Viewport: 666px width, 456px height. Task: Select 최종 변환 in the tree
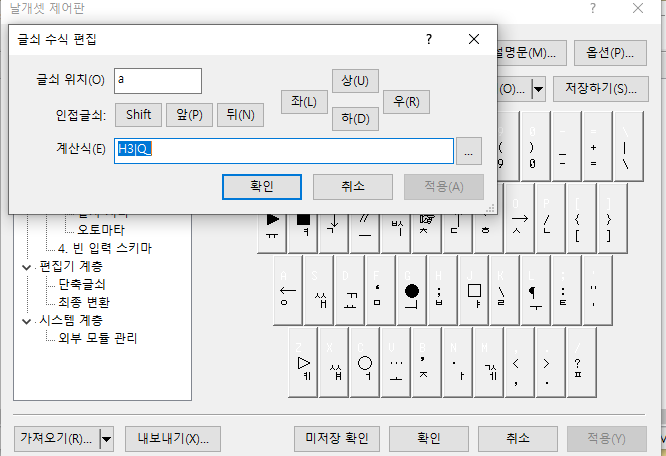84,302
